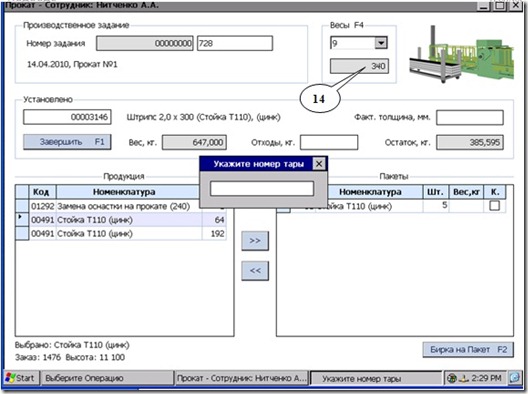Select the row marker of Стойка T110 64

[x=22, y=220]
